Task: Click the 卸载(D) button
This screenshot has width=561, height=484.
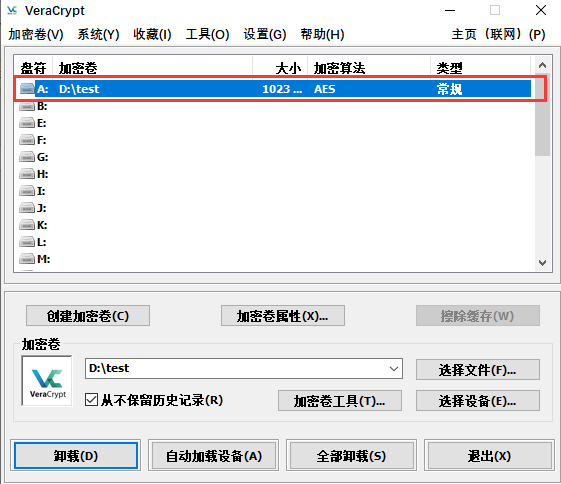Action: pos(76,456)
